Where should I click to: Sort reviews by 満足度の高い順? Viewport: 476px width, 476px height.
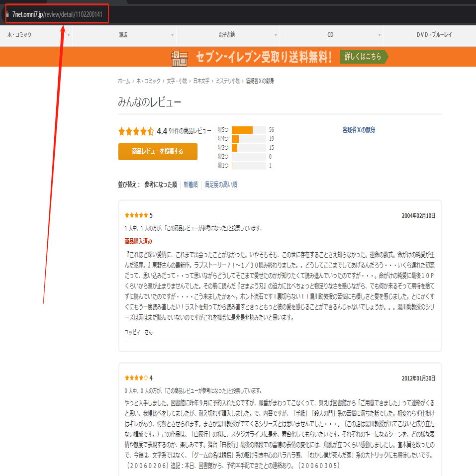pyautogui.click(x=221, y=185)
